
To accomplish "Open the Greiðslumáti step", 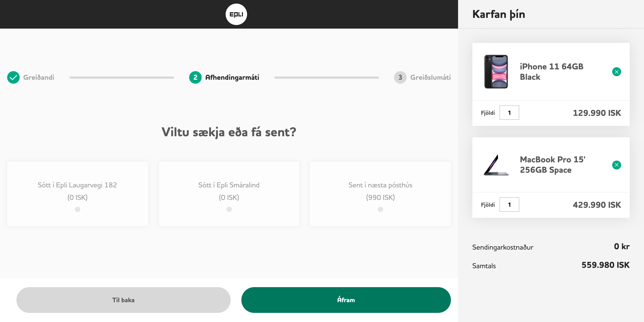I will tap(430, 77).
